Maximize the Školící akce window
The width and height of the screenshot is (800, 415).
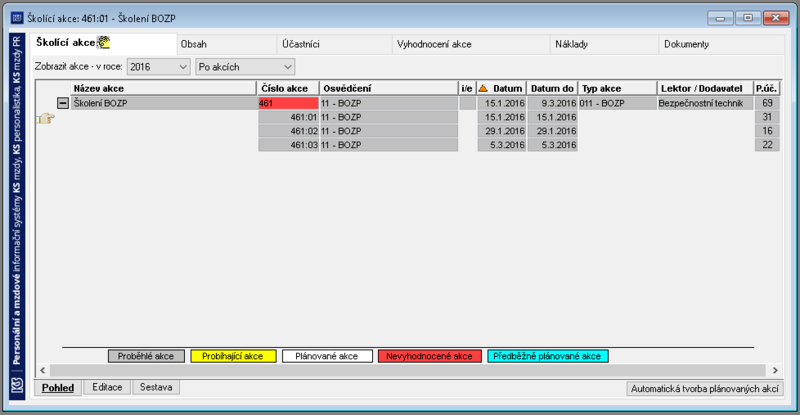pos(748,18)
